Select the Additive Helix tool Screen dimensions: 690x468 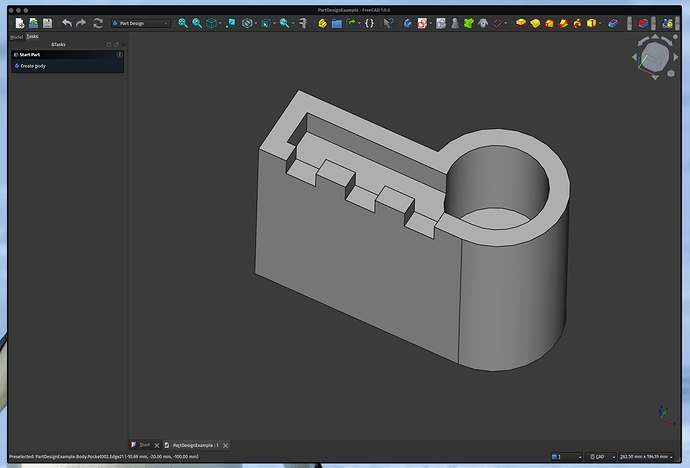[577, 23]
